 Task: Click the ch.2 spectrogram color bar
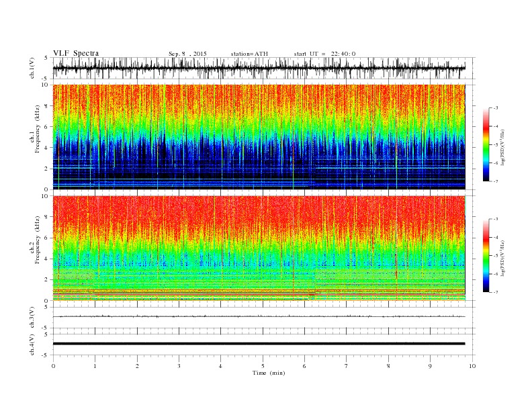[x=486, y=255]
